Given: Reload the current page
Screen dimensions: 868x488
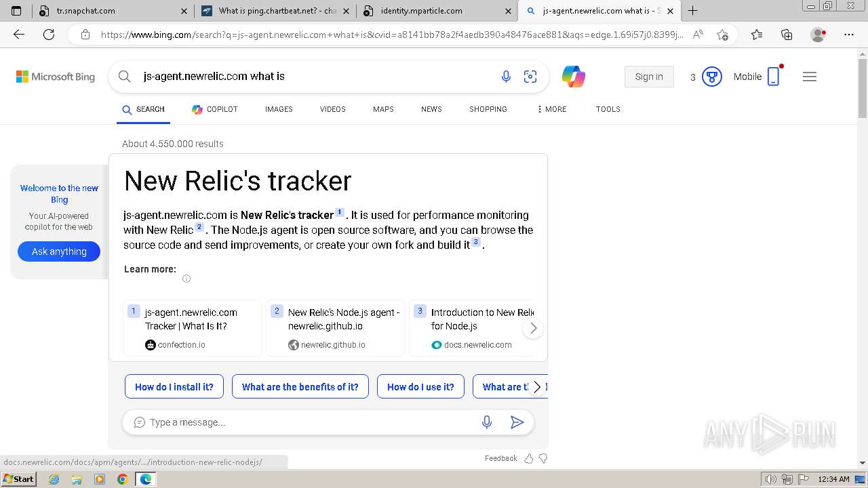Looking at the screenshot, I should tap(49, 35).
